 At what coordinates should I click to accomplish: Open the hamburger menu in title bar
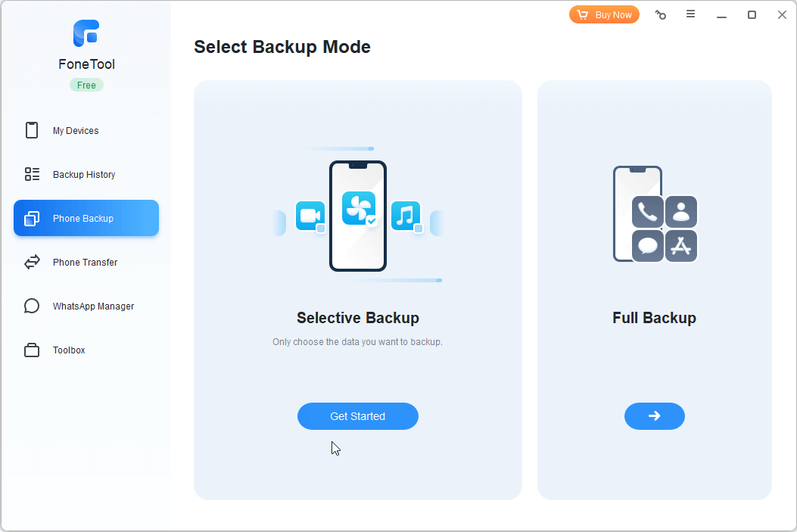[x=691, y=14]
